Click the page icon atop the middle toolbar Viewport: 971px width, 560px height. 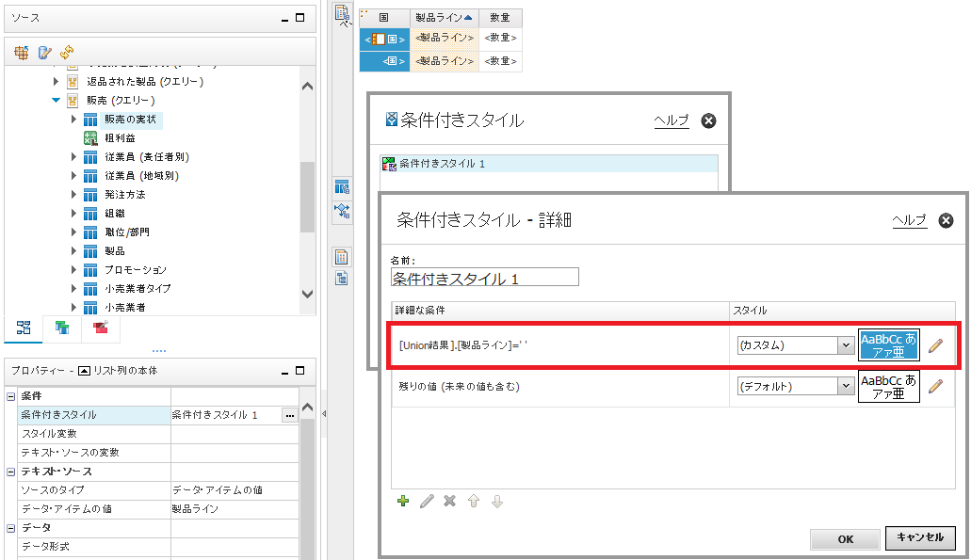coord(342,13)
